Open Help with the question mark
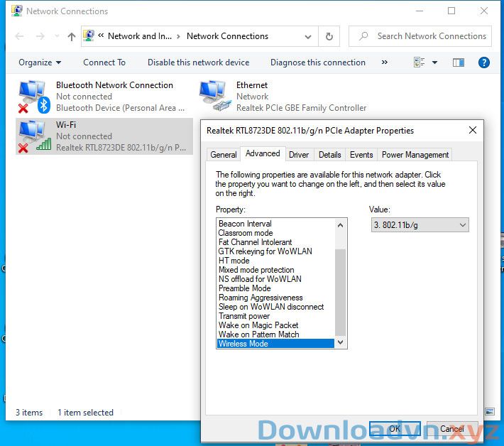 (x=483, y=62)
